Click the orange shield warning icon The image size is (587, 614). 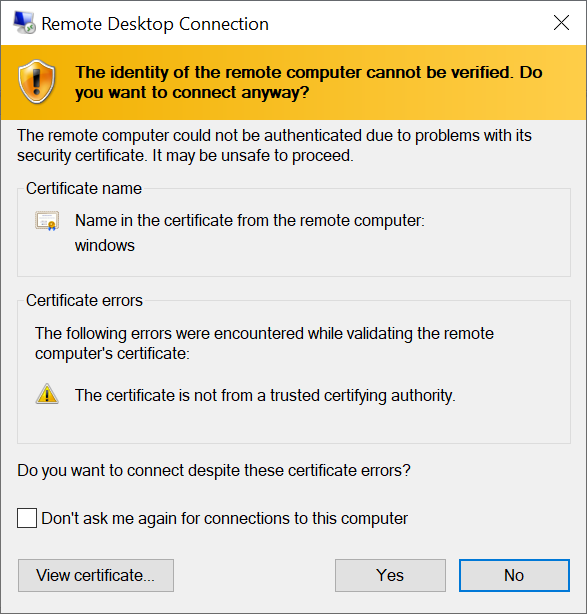pos(36,81)
